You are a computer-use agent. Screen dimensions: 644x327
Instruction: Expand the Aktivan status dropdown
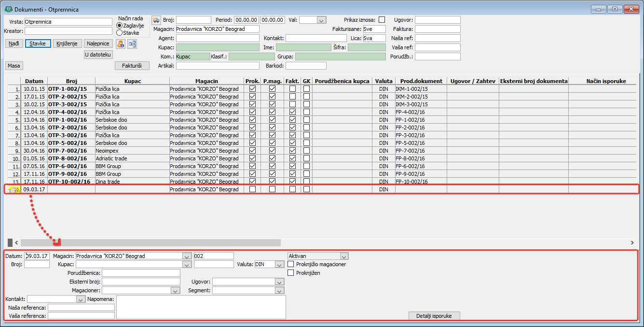coord(343,256)
